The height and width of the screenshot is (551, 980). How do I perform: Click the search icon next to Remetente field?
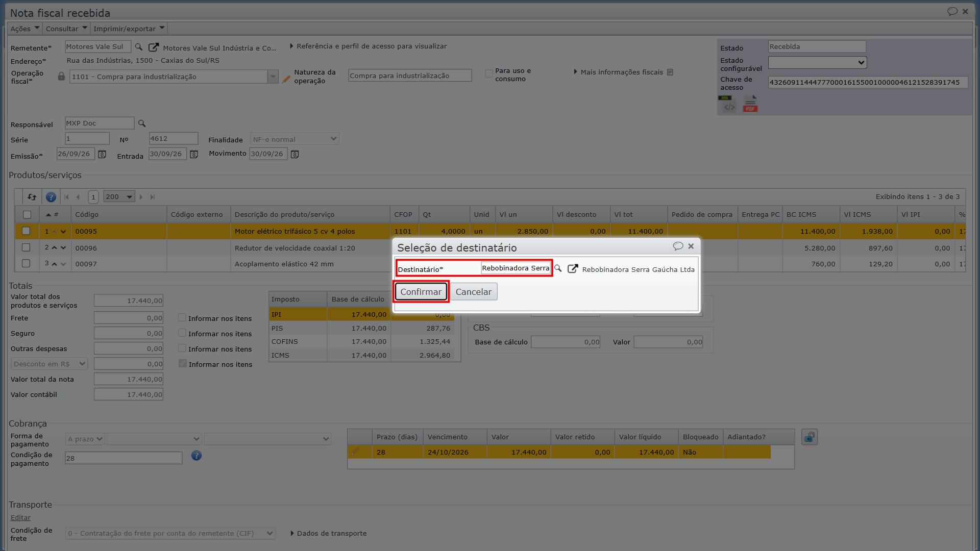pos(138,47)
